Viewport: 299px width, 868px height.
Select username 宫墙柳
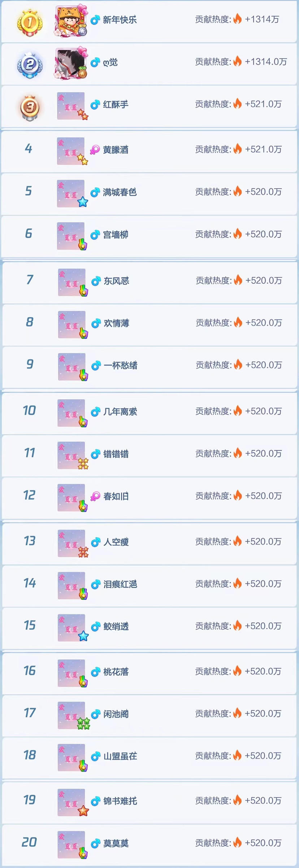[116, 235]
